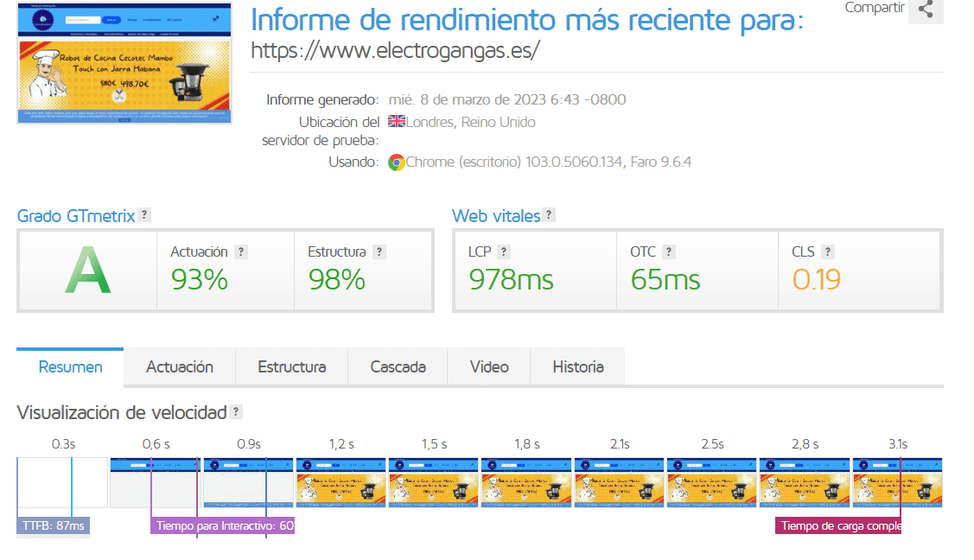Image resolution: width=974 pixels, height=560 pixels.
Task: Select the 1,5 s filmstrip frame
Action: coord(434,482)
